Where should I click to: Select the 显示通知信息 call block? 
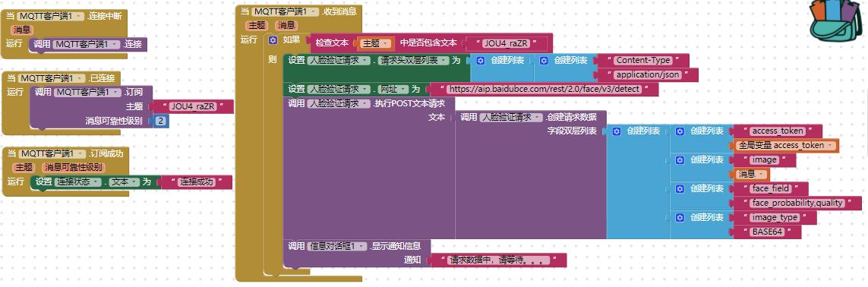click(x=358, y=254)
